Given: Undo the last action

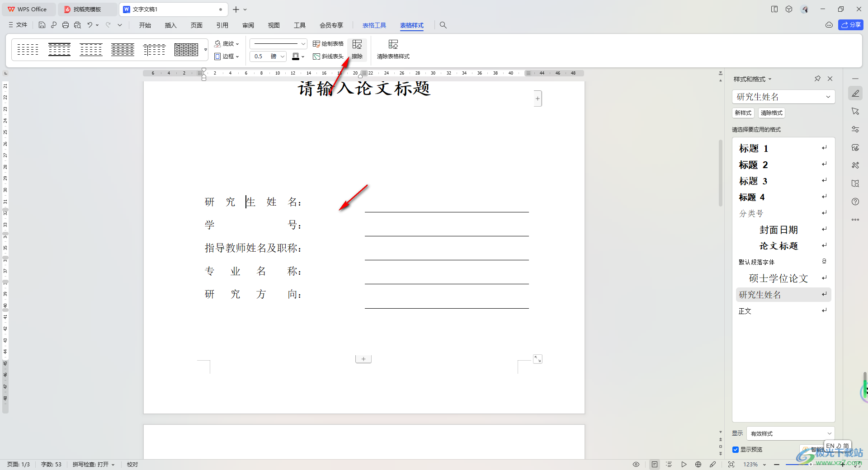Looking at the screenshot, I should coord(90,25).
